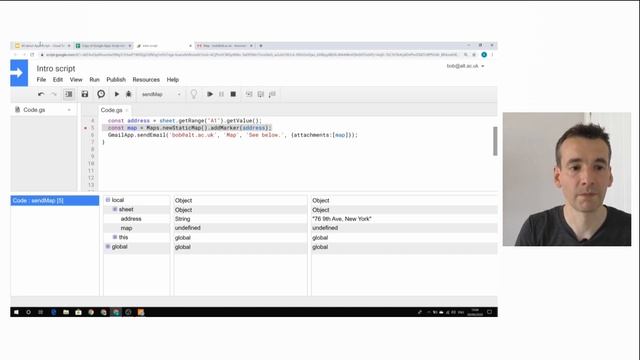Open the notification center on the taskbar
Viewport: 640px width, 360px height.
[x=489, y=312]
